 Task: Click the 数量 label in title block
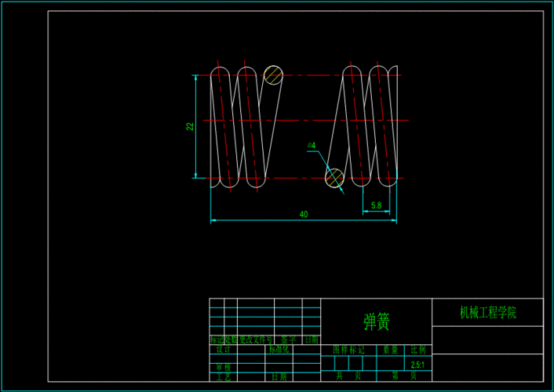click(389, 350)
